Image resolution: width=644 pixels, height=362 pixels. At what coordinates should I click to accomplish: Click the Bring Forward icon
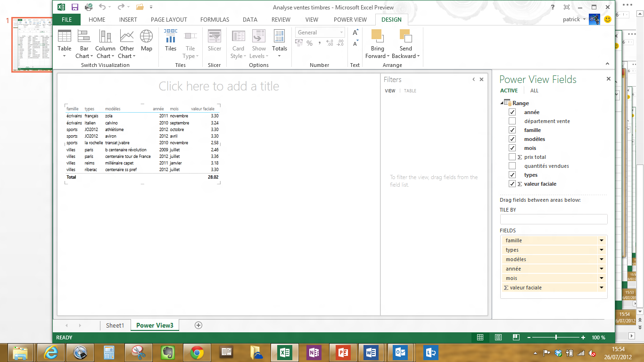pyautogui.click(x=377, y=36)
